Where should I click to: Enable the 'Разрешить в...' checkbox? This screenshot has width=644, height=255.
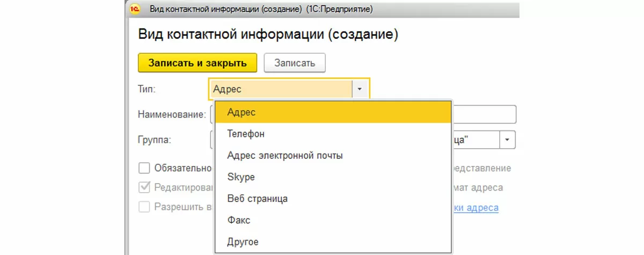click(x=144, y=207)
